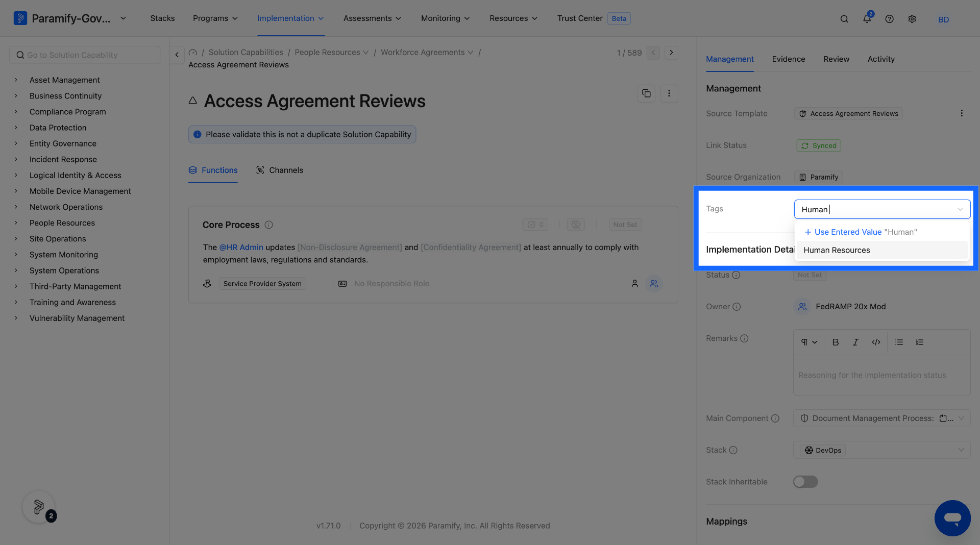Image resolution: width=980 pixels, height=545 pixels.
Task: Switch to the Review tab
Action: pos(836,59)
